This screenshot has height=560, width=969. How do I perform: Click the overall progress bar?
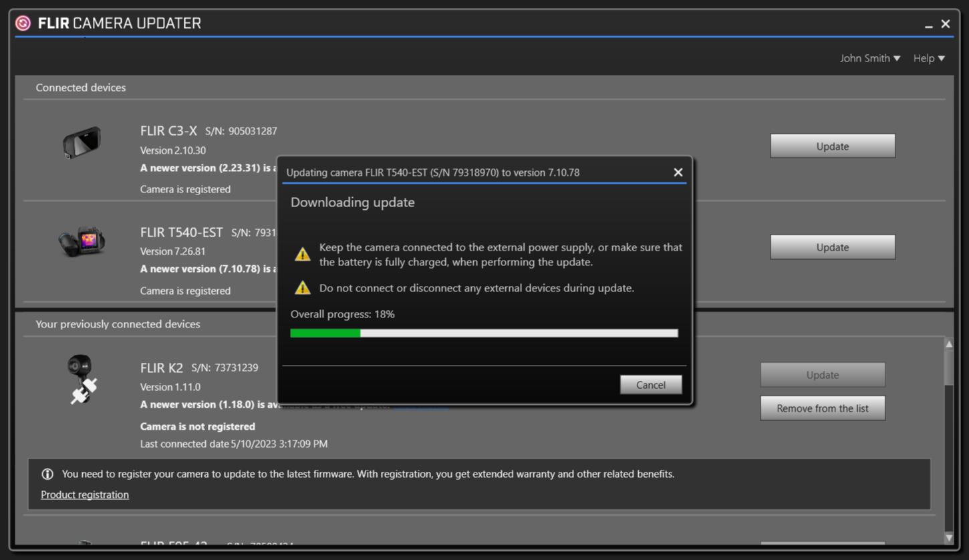484,333
